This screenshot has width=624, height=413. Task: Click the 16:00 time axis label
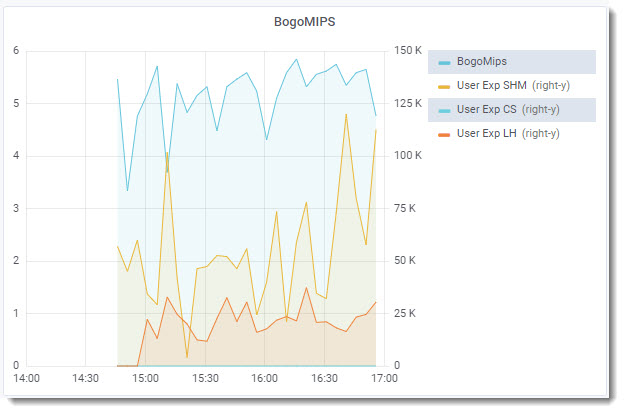pos(264,378)
